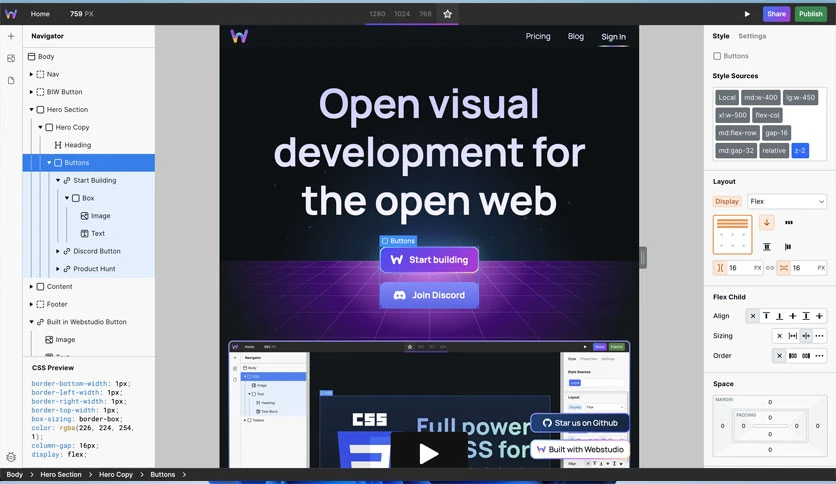This screenshot has width=836, height=484.
Task: Select the Sizing shrink option
Action: [806, 336]
